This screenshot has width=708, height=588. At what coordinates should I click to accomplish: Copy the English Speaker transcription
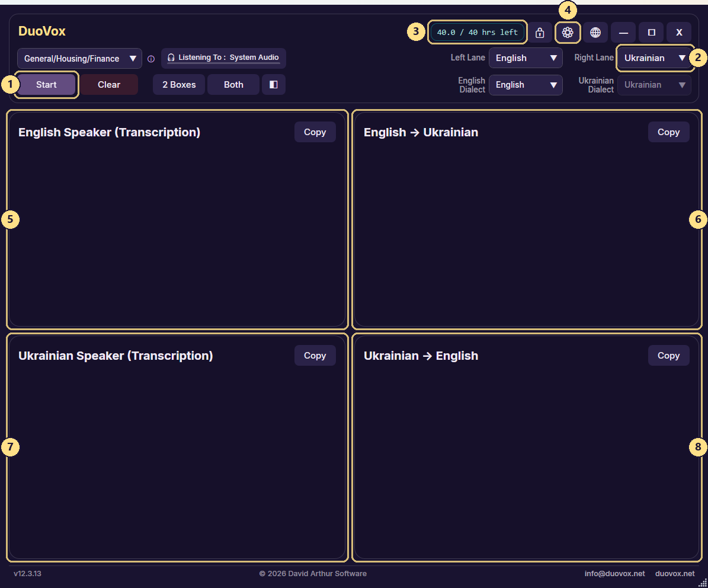[315, 132]
